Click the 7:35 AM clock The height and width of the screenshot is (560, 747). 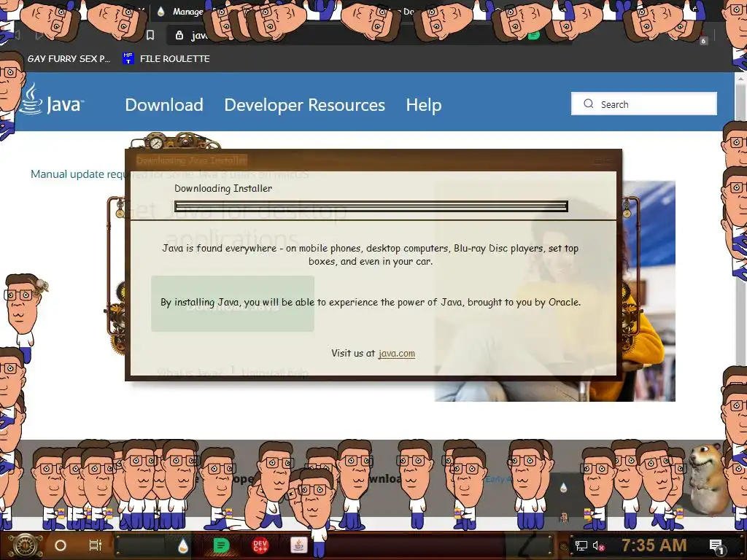654,545
